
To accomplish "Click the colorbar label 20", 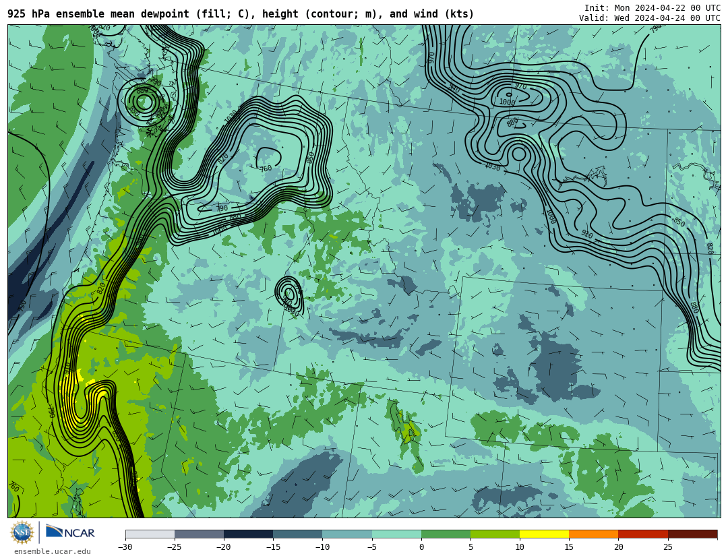I will pos(618,547).
